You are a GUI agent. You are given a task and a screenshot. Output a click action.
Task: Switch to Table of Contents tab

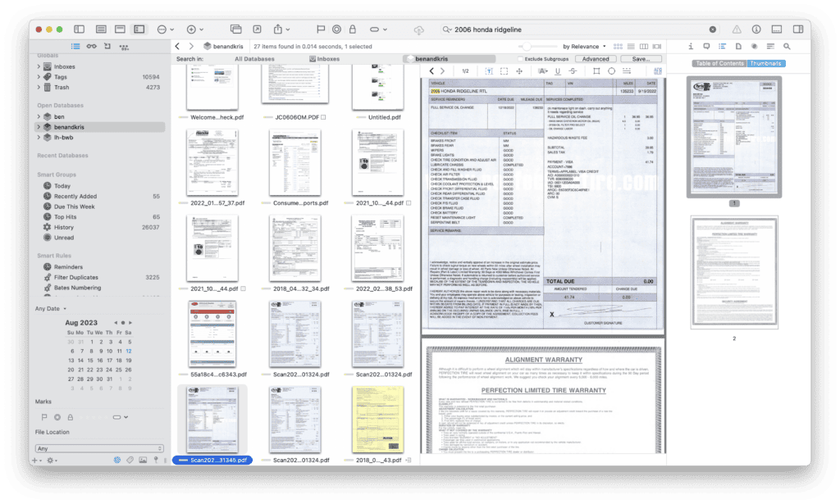click(719, 63)
